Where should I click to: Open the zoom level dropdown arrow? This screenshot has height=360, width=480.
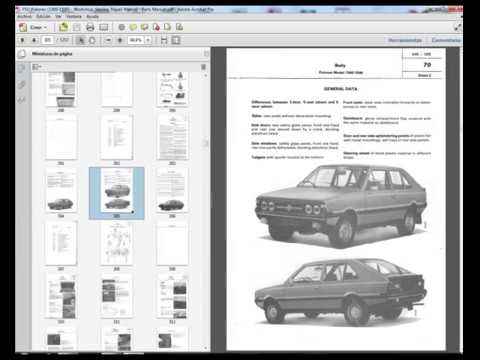[148, 40]
